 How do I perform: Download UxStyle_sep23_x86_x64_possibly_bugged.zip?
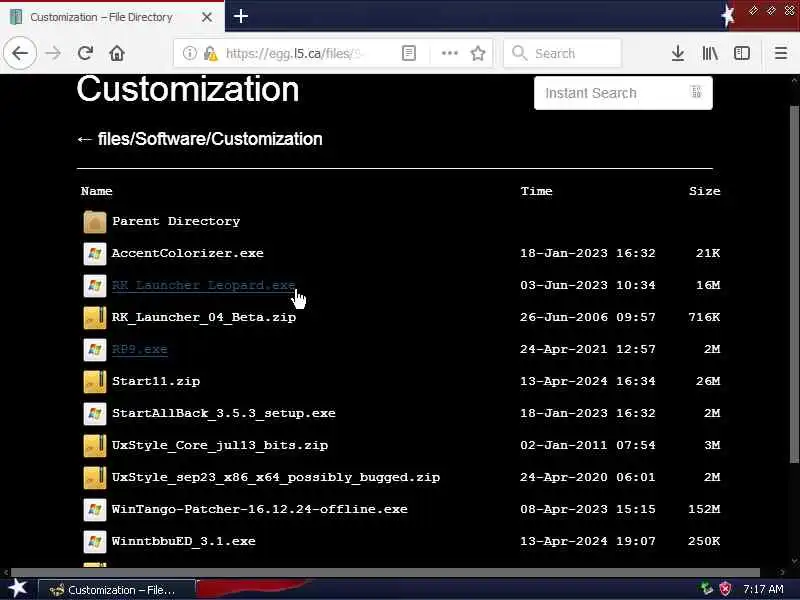tap(276, 478)
